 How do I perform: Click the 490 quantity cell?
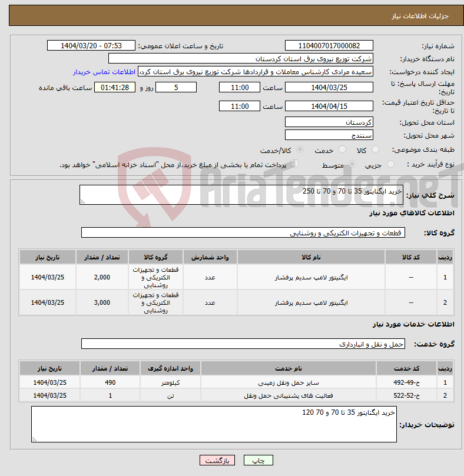[x=110, y=382]
